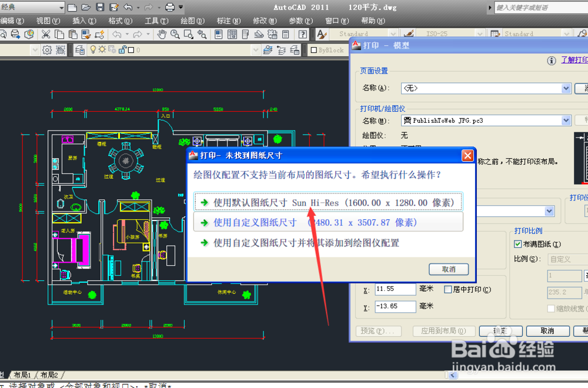
Task: Open the 名称 page setup dropdown
Action: pos(565,88)
